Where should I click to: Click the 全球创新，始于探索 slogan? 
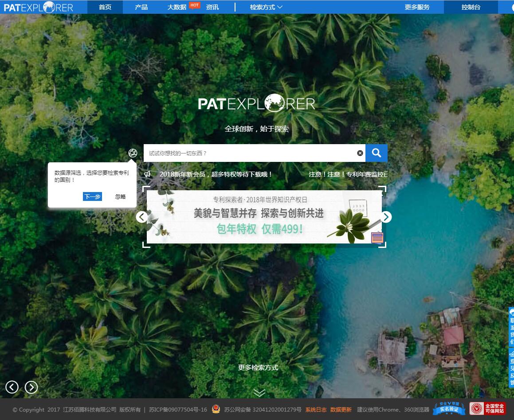(257, 129)
